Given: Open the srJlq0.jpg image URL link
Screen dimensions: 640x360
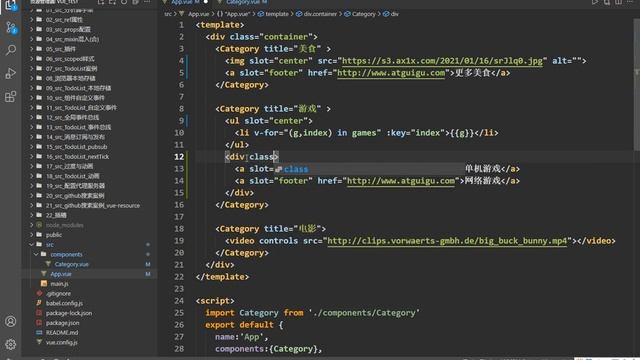Looking at the screenshot, I should (442, 61).
